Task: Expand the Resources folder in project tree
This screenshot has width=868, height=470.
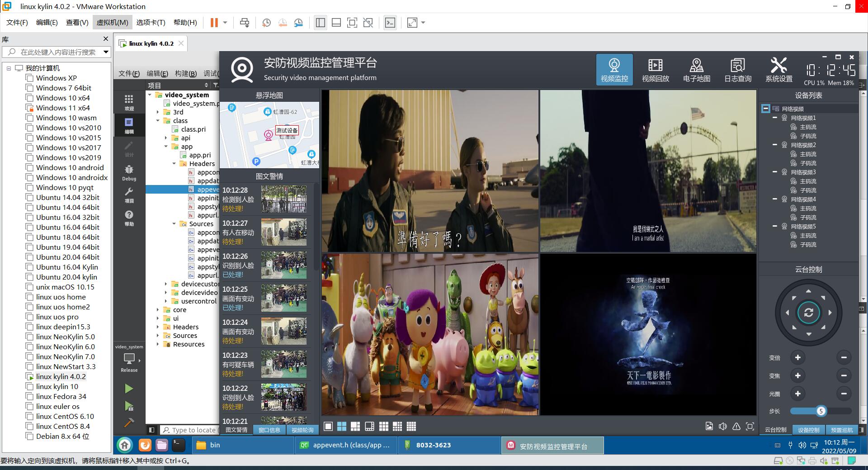Action: (x=158, y=344)
